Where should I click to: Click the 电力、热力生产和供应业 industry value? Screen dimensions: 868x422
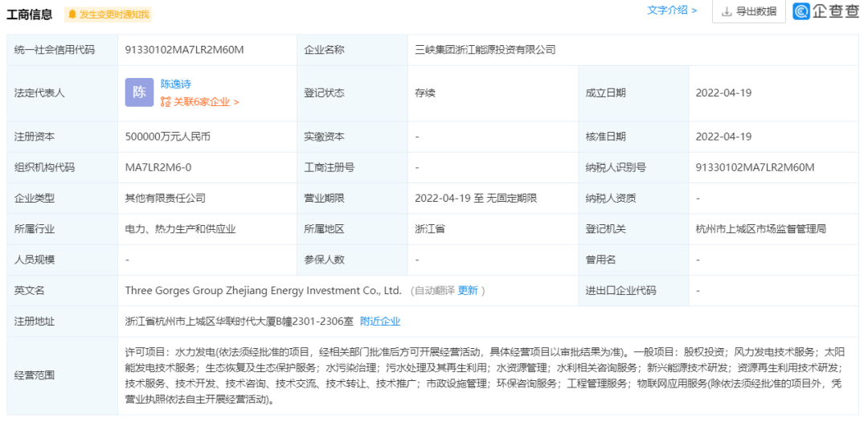tap(180, 229)
